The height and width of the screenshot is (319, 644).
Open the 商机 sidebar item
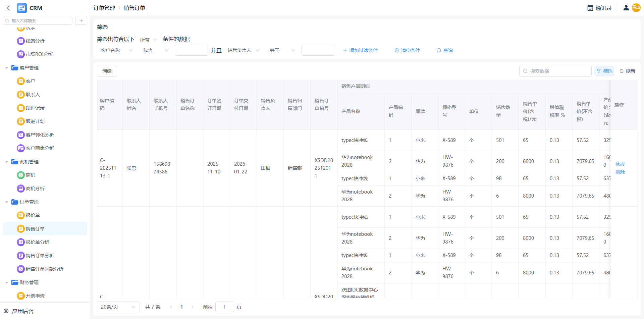(x=30, y=175)
